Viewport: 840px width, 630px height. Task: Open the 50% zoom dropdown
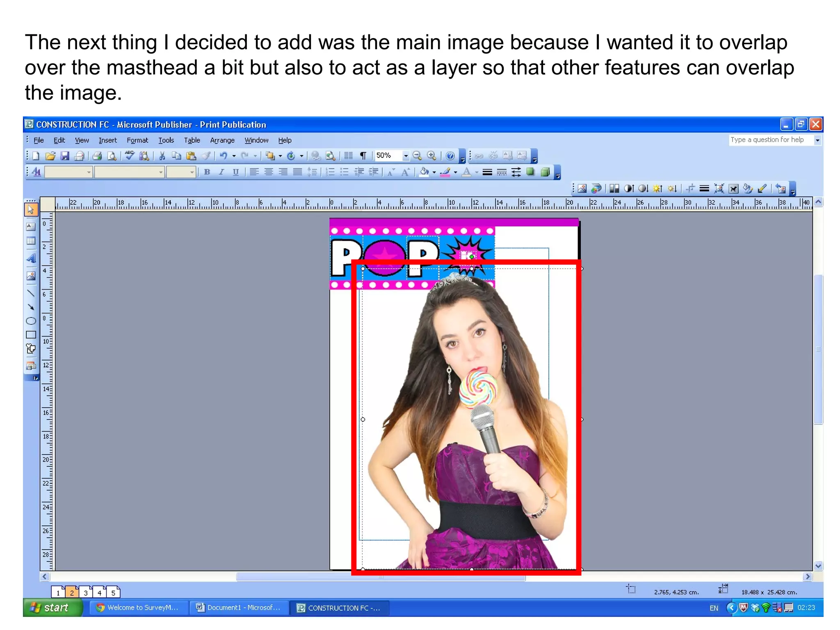(406, 156)
